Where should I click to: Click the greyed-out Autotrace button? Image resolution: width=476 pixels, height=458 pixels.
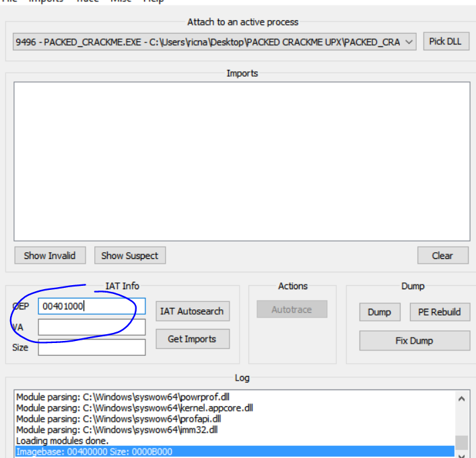292,309
